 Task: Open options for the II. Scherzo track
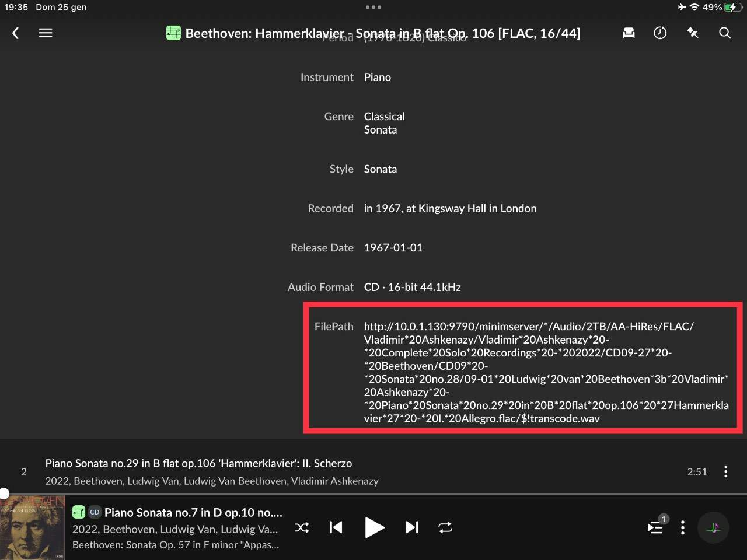point(725,471)
